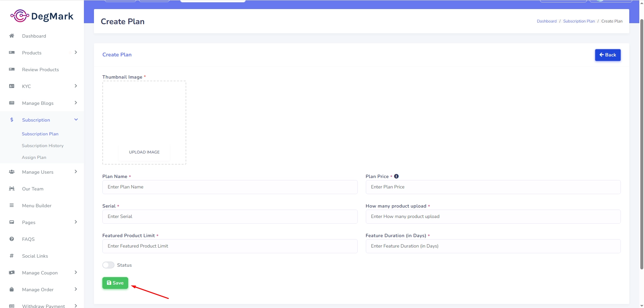Open Subscription Plan submenu item
The image size is (644, 308).
40,134
